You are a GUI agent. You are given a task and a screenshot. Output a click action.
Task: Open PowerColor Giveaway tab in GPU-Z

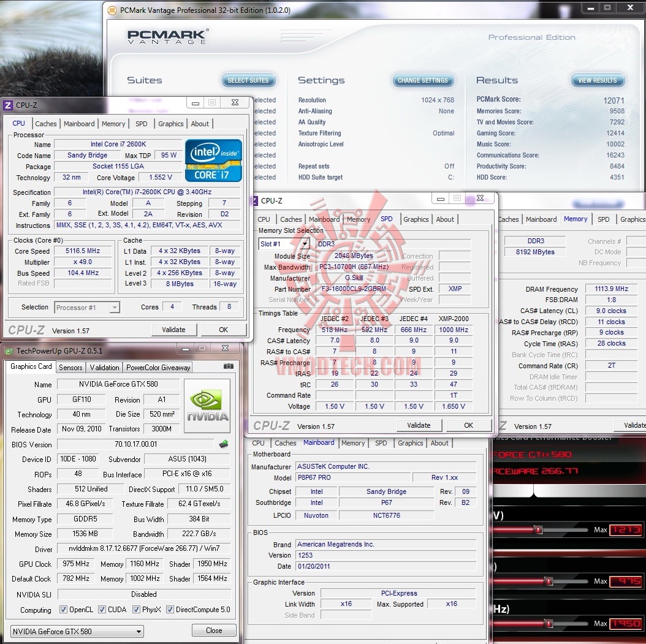tap(158, 367)
